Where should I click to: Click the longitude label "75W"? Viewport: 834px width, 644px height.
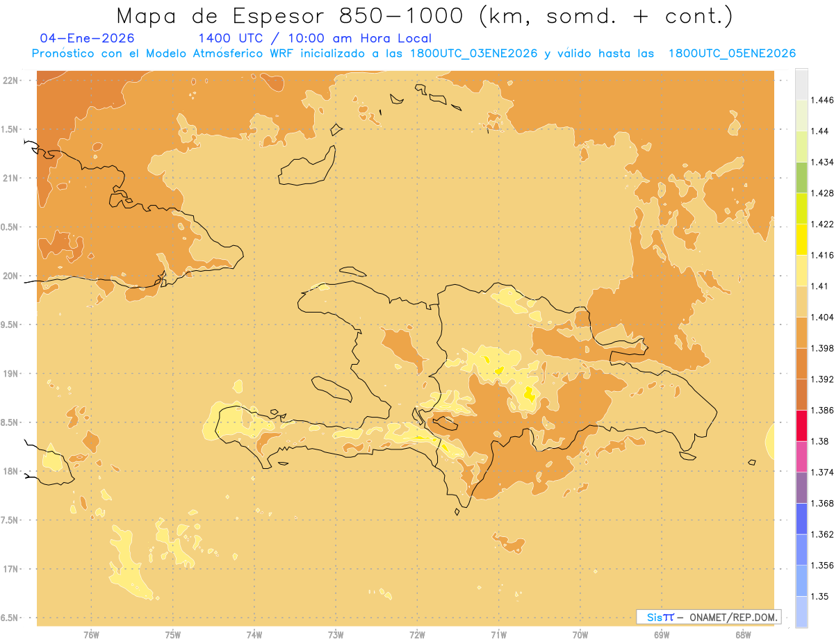click(173, 635)
